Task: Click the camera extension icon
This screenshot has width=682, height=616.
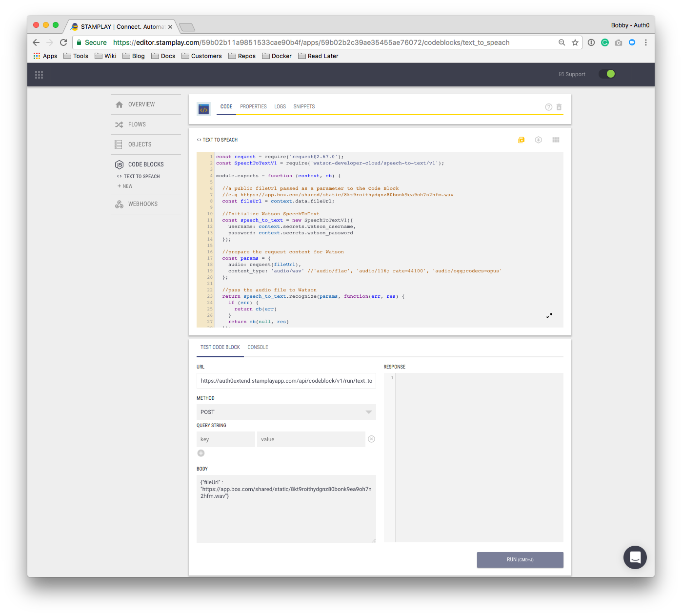Action: point(619,42)
